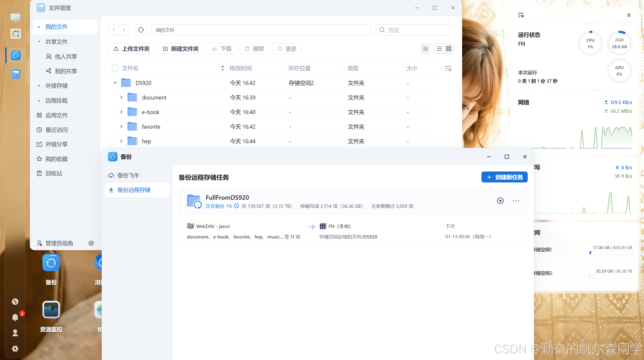644x360 pixels.
Task: Open column settings icon in file header
Action: [448, 68]
